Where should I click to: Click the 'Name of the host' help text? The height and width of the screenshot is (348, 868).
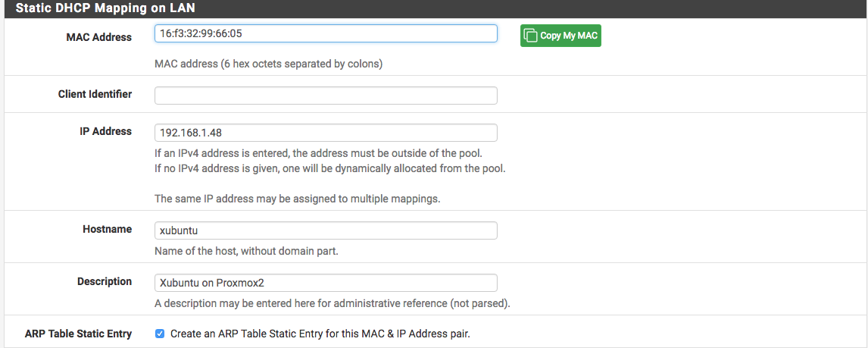click(x=246, y=251)
